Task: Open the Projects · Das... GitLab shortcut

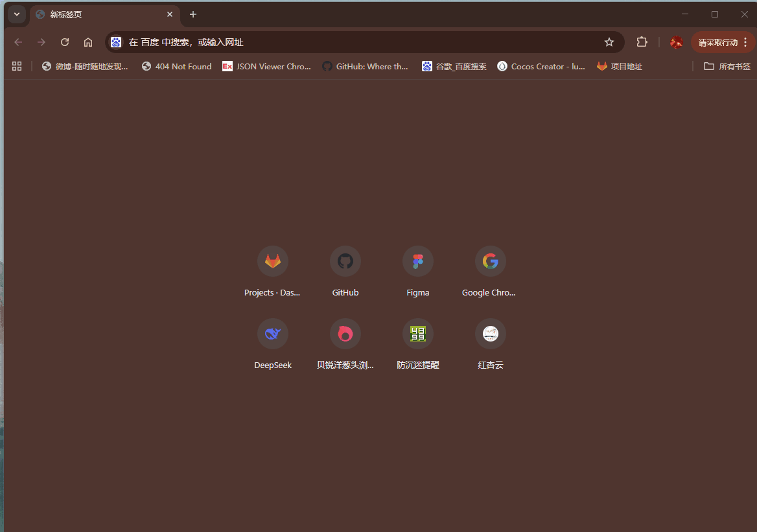Action: click(x=273, y=272)
